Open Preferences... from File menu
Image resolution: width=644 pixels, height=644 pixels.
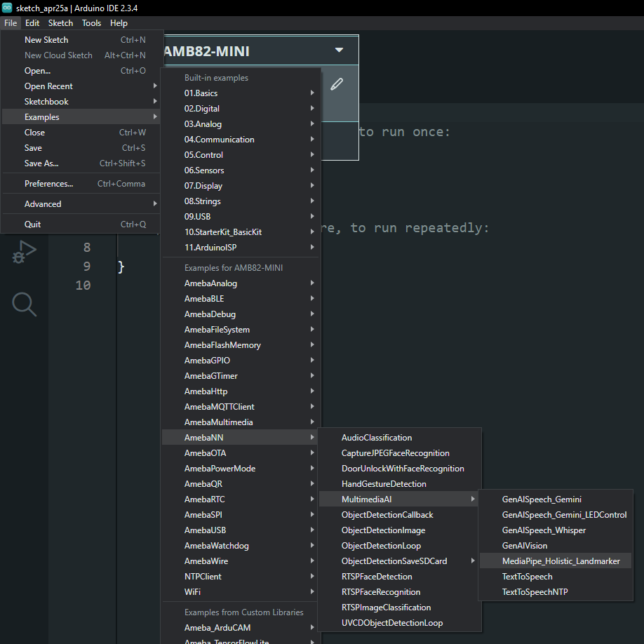point(81,184)
